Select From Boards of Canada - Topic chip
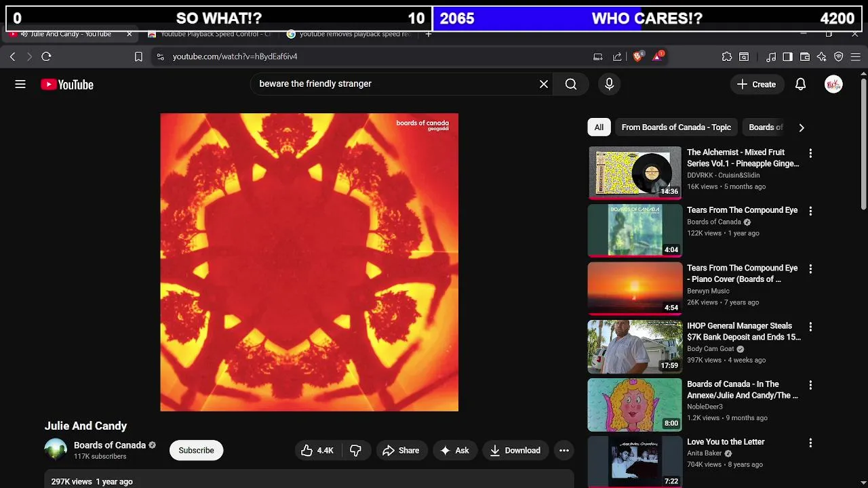 click(x=676, y=127)
